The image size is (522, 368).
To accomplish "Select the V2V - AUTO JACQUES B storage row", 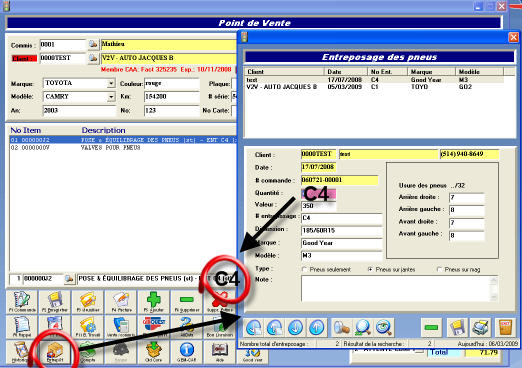I will pos(374,87).
